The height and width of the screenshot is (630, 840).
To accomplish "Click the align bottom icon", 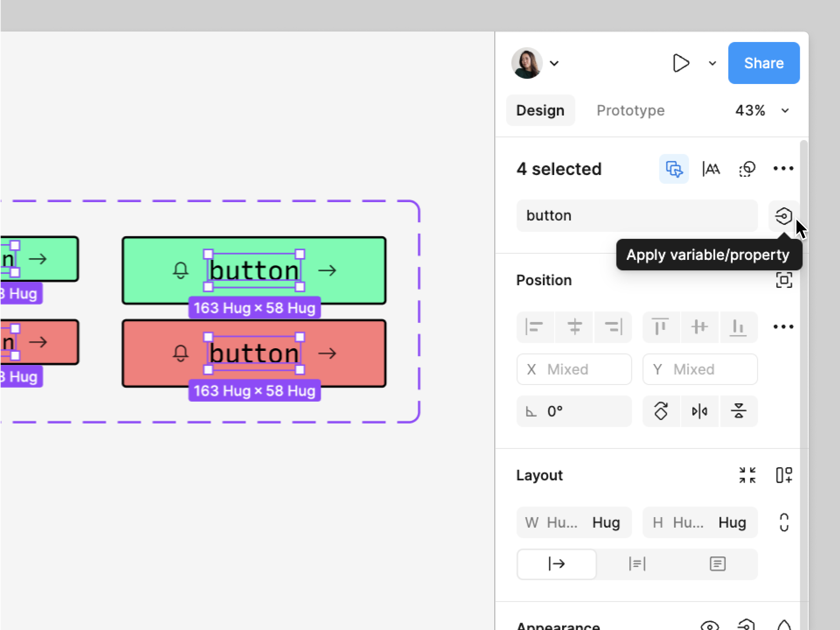I will 738,327.
